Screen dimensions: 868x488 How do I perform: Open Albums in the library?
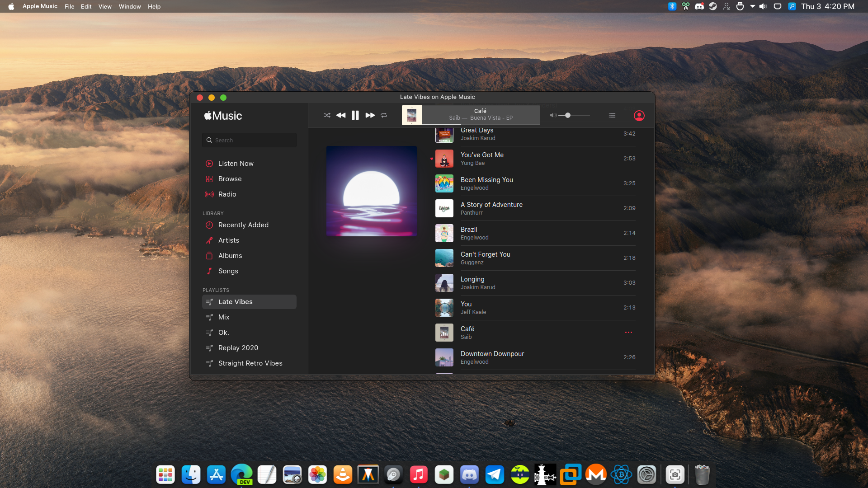pyautogui.click(x=249, y=256)
